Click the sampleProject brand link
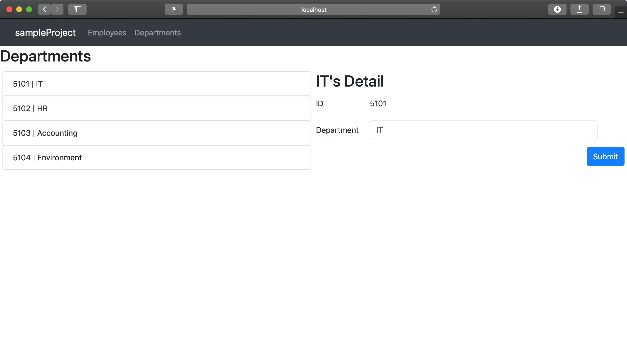Screen dimensions: 627x364 click(45, 33)
